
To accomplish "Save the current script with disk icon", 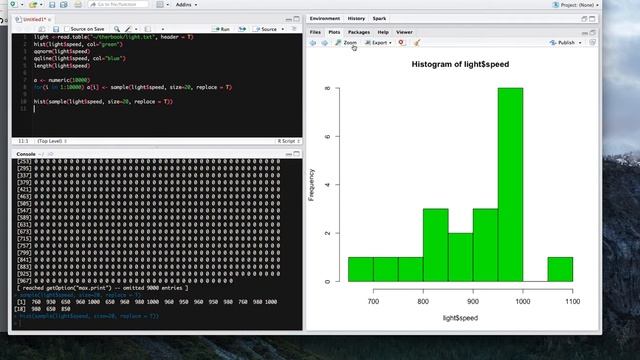I will click(56, 29).
